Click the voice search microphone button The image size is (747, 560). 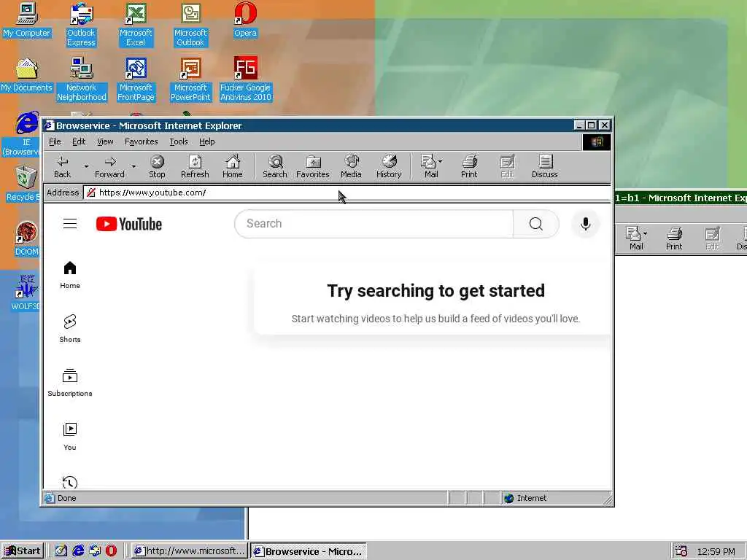click(x=586, y=224)
